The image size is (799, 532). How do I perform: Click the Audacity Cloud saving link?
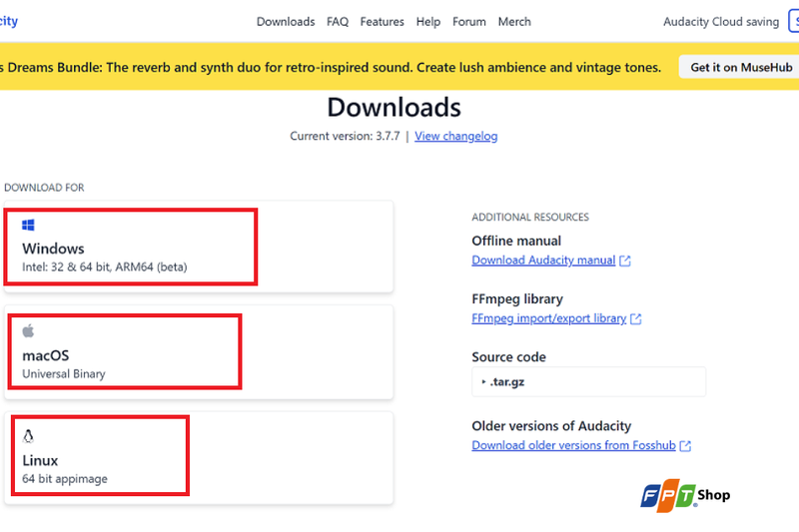(721, 22)
